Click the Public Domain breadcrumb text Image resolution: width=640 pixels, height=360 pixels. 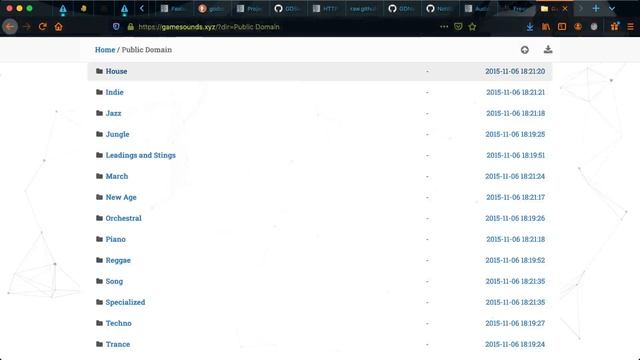147,50
